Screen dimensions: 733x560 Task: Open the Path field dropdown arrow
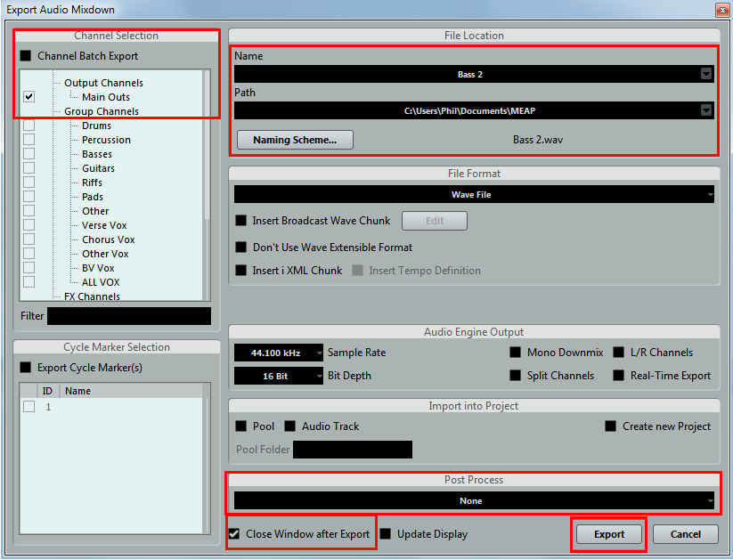point(706,110)
